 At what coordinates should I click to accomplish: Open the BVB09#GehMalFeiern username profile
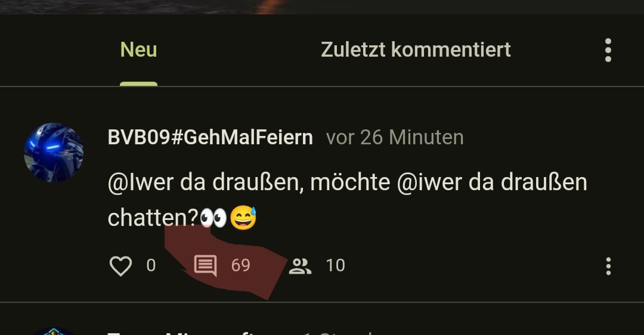[210, 137]
